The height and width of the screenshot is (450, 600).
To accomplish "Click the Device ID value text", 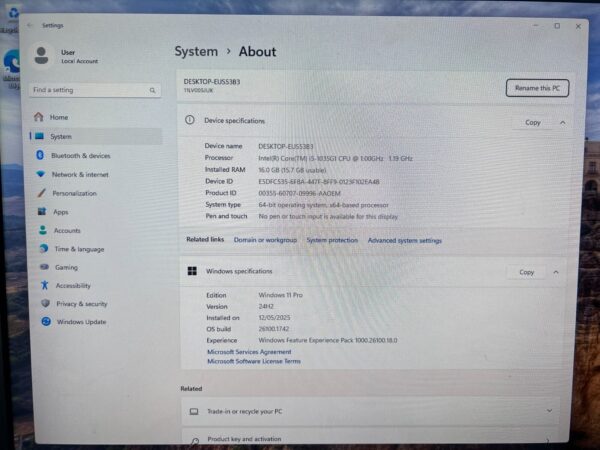I will tap(319, 181).
